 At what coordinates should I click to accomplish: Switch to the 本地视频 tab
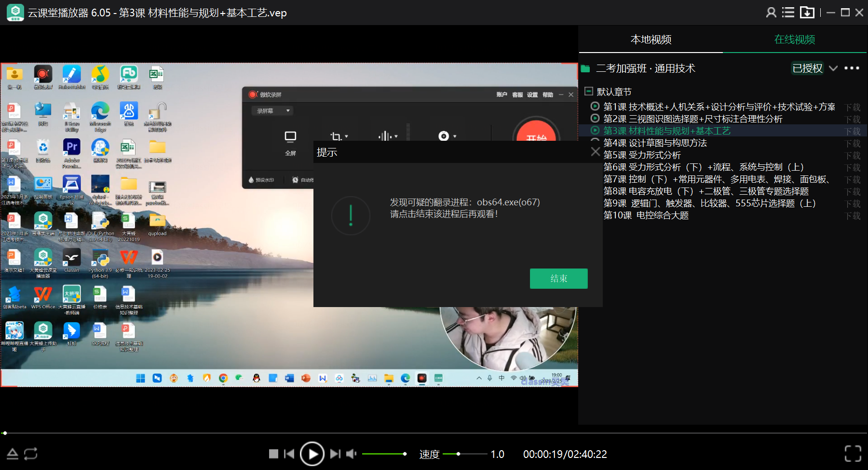[x=651, y=40]
